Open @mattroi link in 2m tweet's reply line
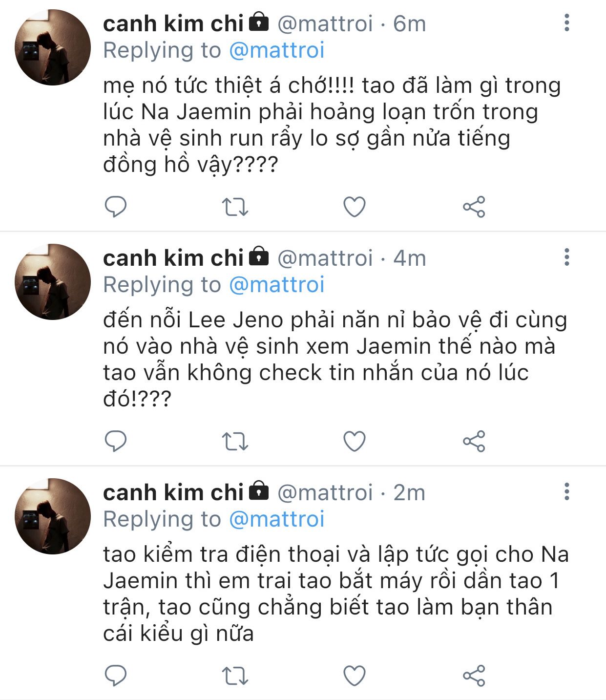 click(277, 519)
